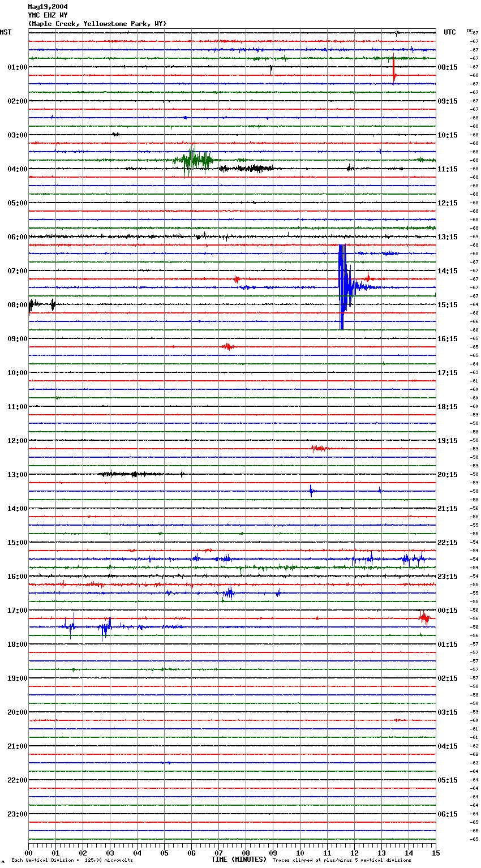Click the 15 minute tick label on the bottom axis
This screenshot has width=481, height=868.
tap(436, 853)
